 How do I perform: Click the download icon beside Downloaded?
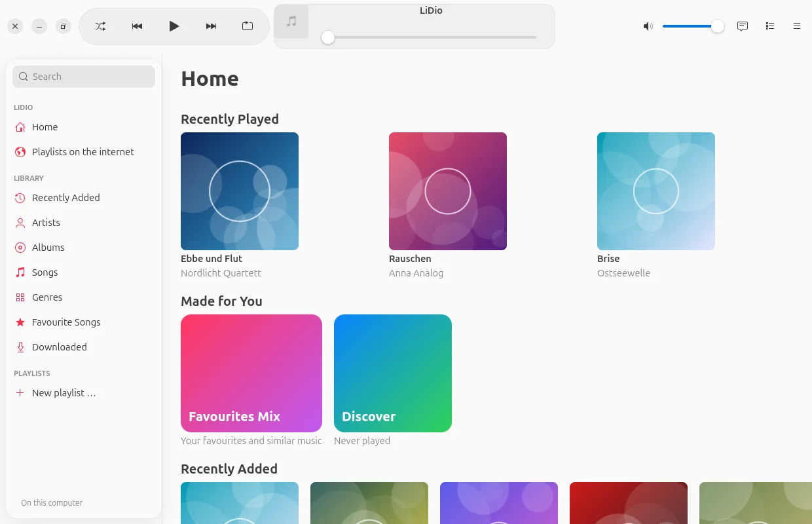20,347
